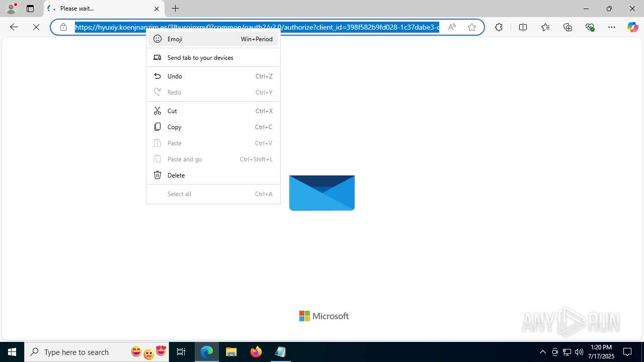Click the Redo menu entry
The width and height of the screenshot is (644, 362).
click(x=213, y=92)
